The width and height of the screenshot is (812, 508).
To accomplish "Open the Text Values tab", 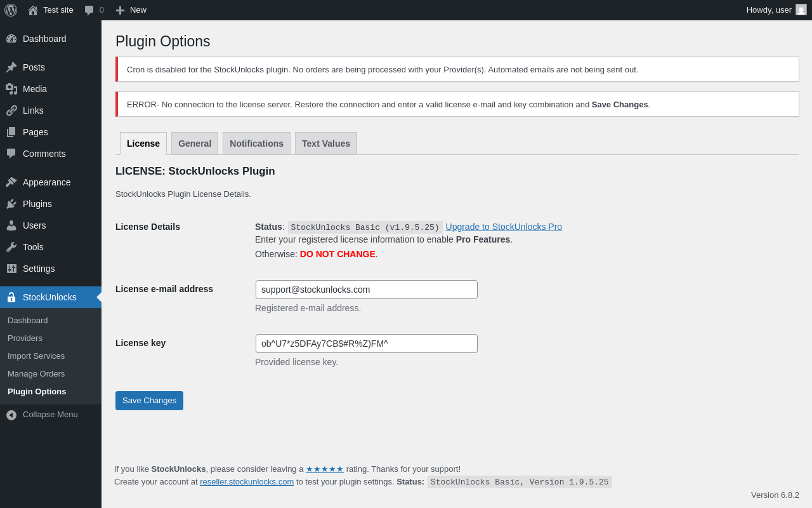I will (326, 144).
